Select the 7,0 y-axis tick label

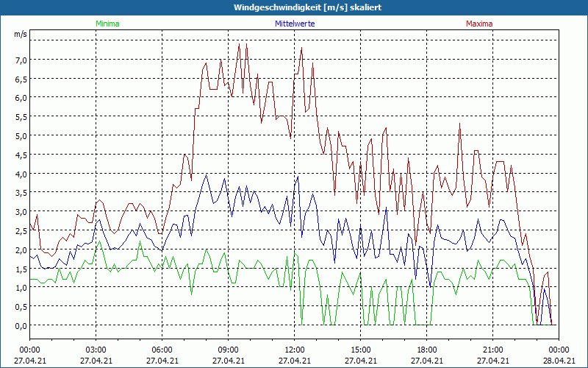pyautogui.click(x=21, y=60)
